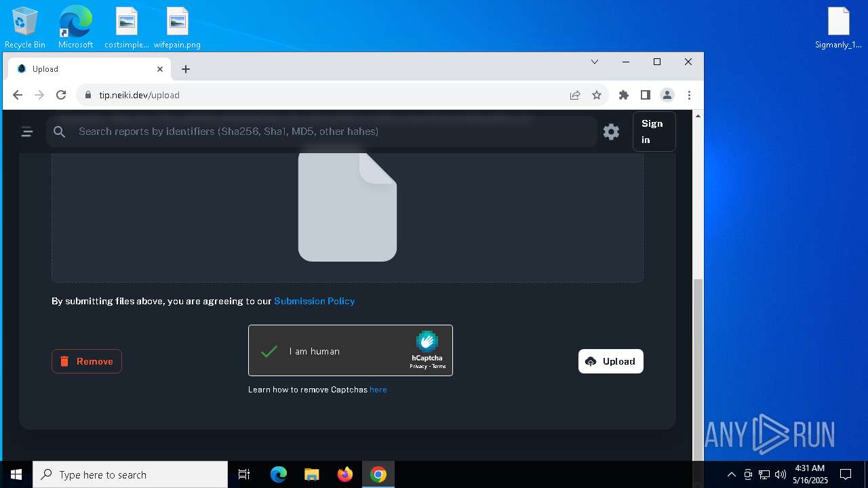Click taskbar search box

[x=130, y=474]
